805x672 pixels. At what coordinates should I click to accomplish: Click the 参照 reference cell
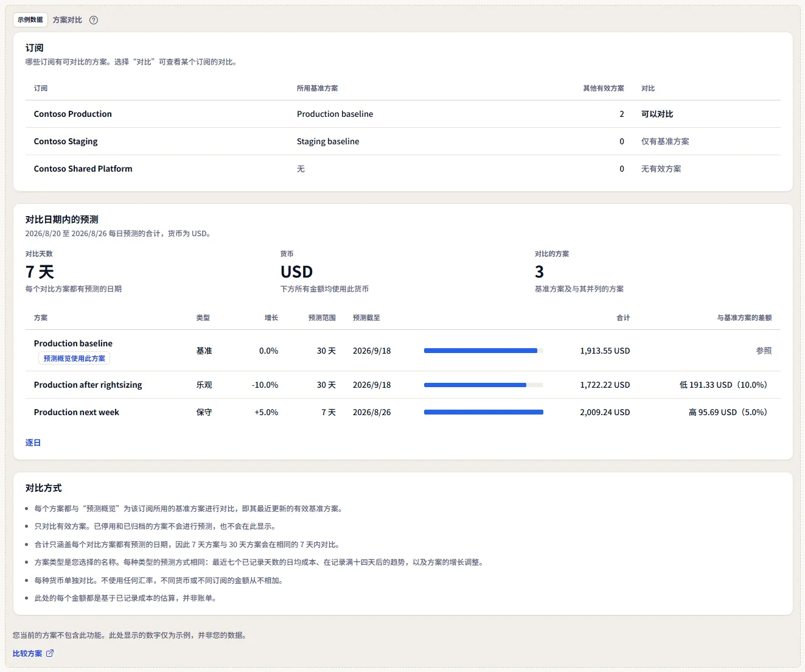pyautogui.click(x=764, y=351)
